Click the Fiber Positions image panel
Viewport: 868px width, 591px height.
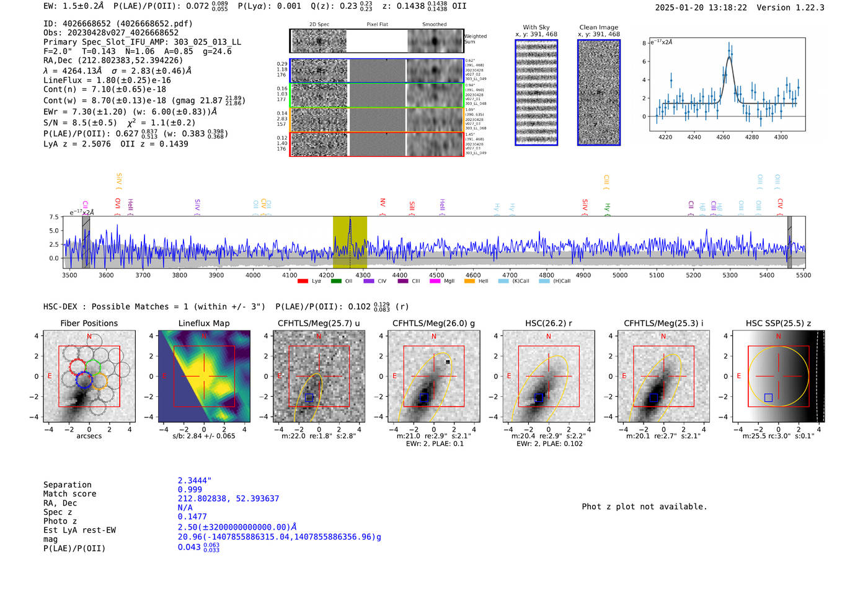[89, 376]
